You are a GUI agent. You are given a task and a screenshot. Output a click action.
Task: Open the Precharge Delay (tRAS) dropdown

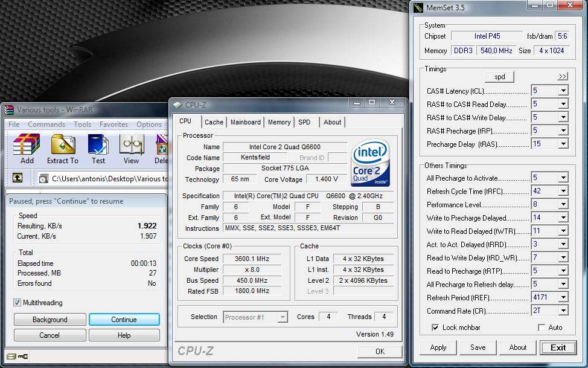[563, 144]
